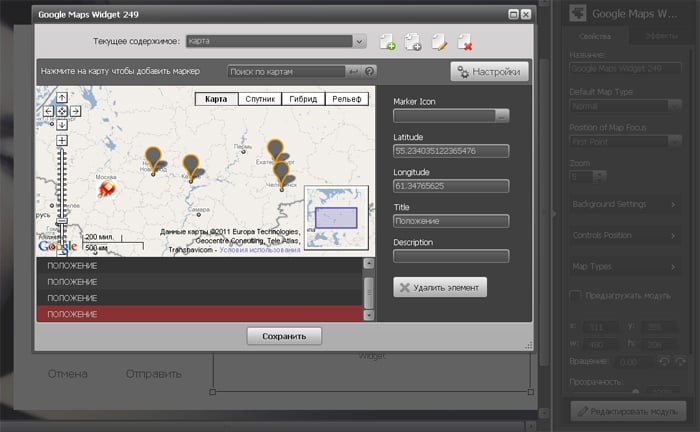Submit map search with the enter arrow icon
700x432 pixels.
coord(354,72)
